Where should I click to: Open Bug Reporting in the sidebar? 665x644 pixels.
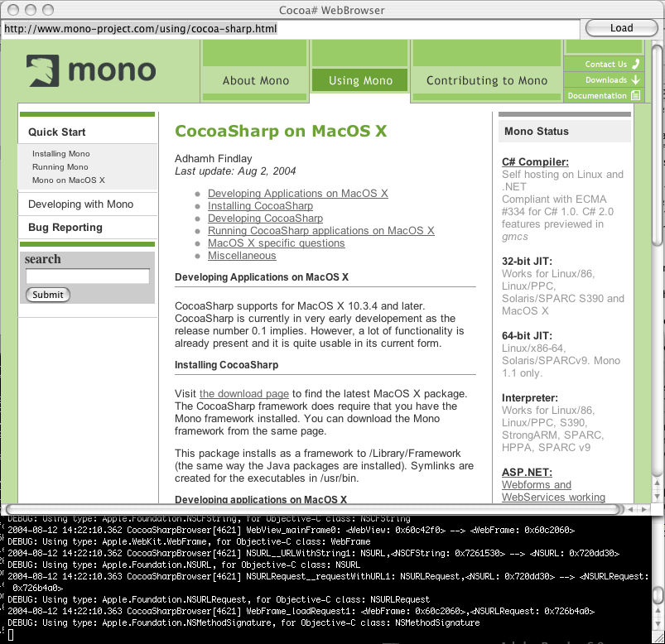pyautogui.click(x=65, y=228)
